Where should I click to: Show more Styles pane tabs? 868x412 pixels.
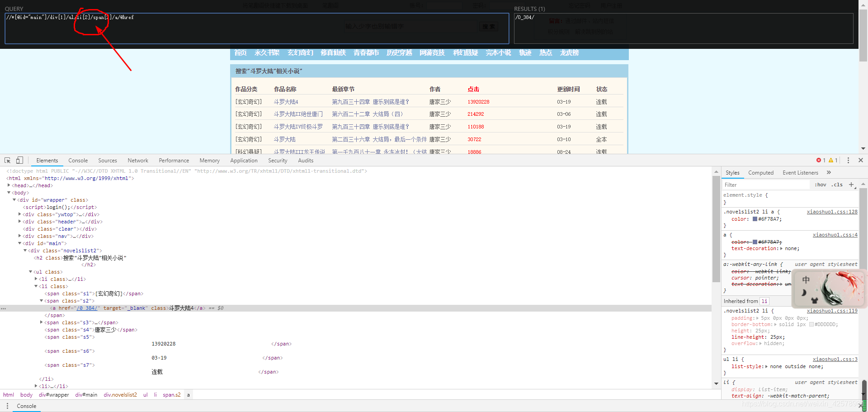point(829,172)
